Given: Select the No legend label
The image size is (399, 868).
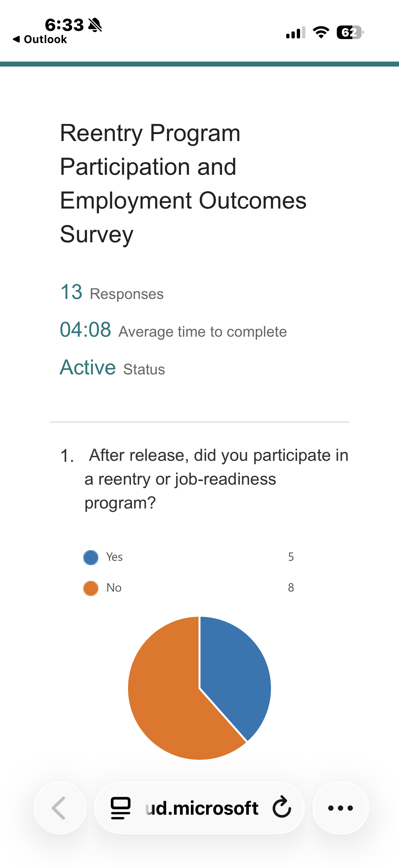Looking at the screenshot, I should tap(114, 588).
